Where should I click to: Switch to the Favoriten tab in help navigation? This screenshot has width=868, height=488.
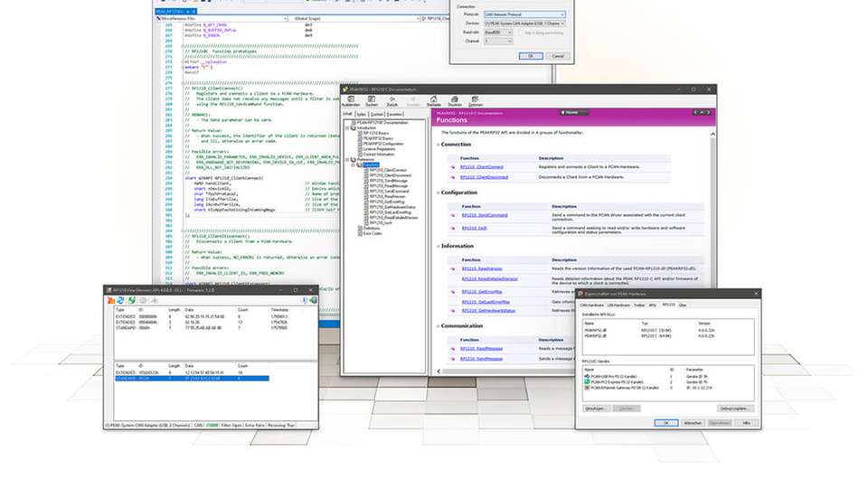pyautogui.click(x=395, y=114)
